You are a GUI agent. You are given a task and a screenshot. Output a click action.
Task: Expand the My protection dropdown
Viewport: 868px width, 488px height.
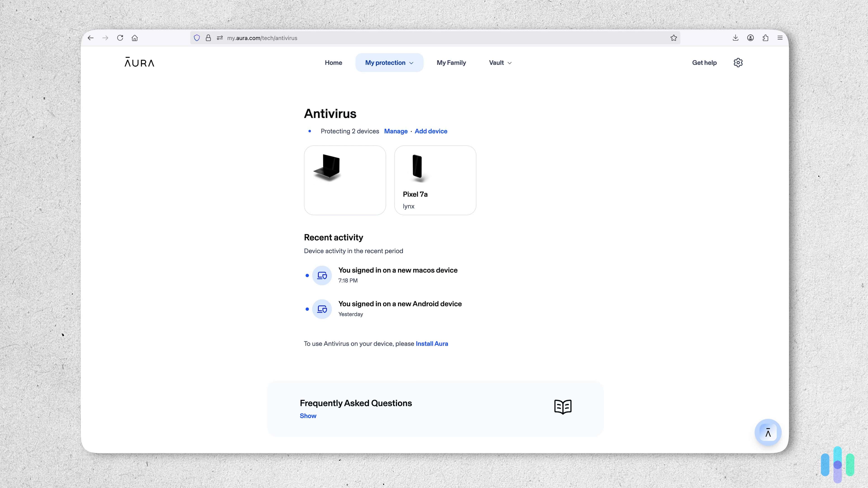389,63
